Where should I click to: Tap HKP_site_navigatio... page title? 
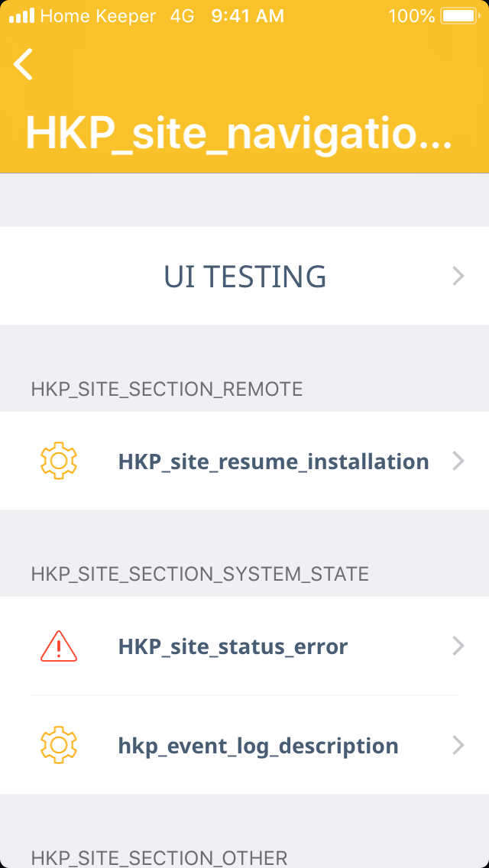(238, 133)
